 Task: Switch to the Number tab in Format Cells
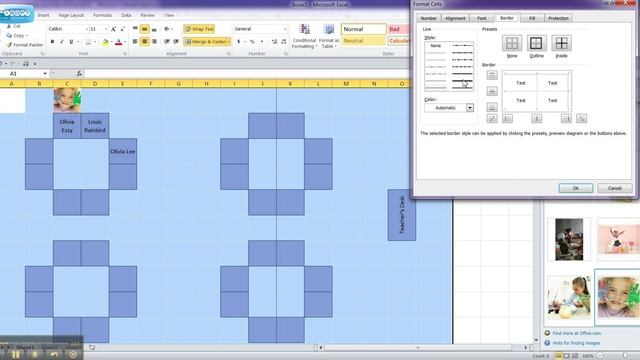(x=428, y=18)
